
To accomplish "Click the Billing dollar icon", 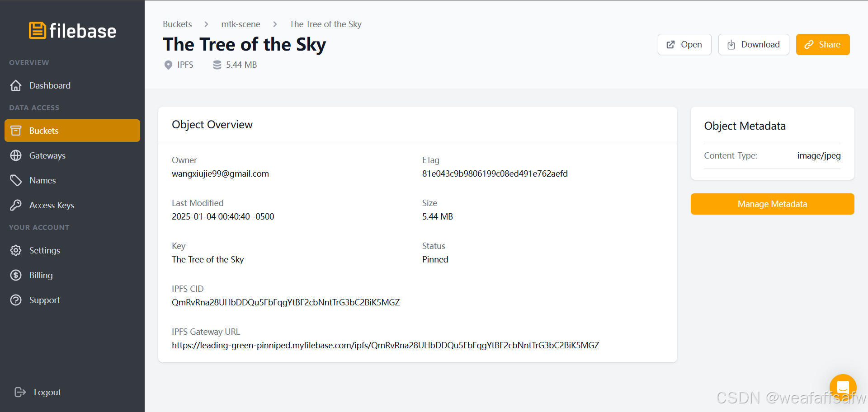I will click(16, 275).
